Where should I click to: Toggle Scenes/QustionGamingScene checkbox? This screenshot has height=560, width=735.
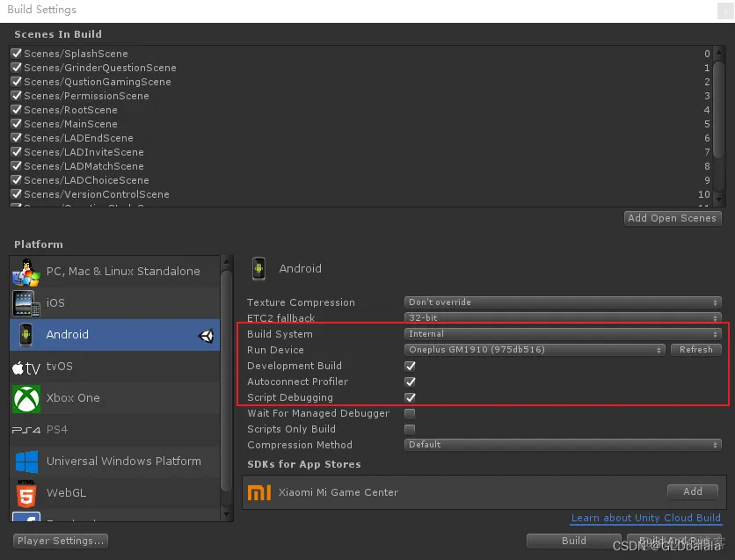(17, 81)
